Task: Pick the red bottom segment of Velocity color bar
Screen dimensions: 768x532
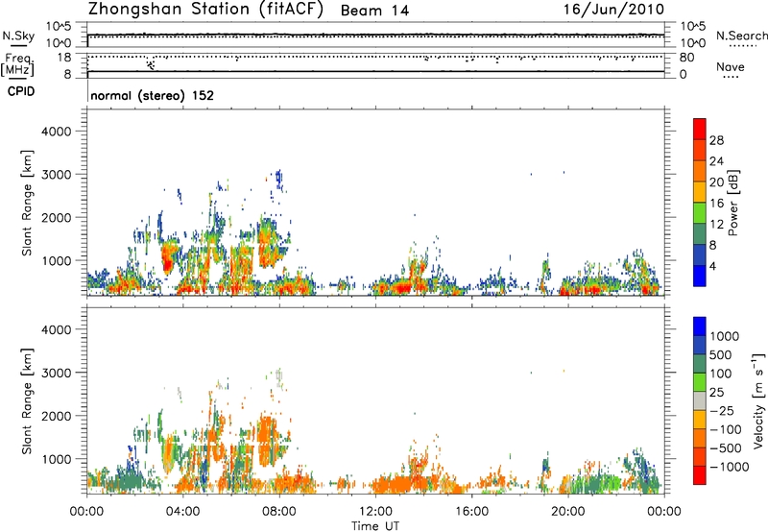Action: click(700, 475)
